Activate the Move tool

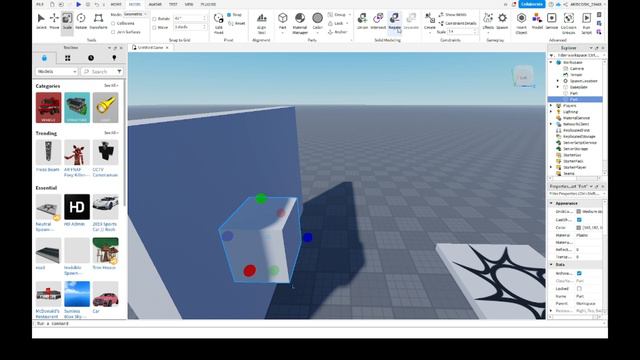[54, 21]
